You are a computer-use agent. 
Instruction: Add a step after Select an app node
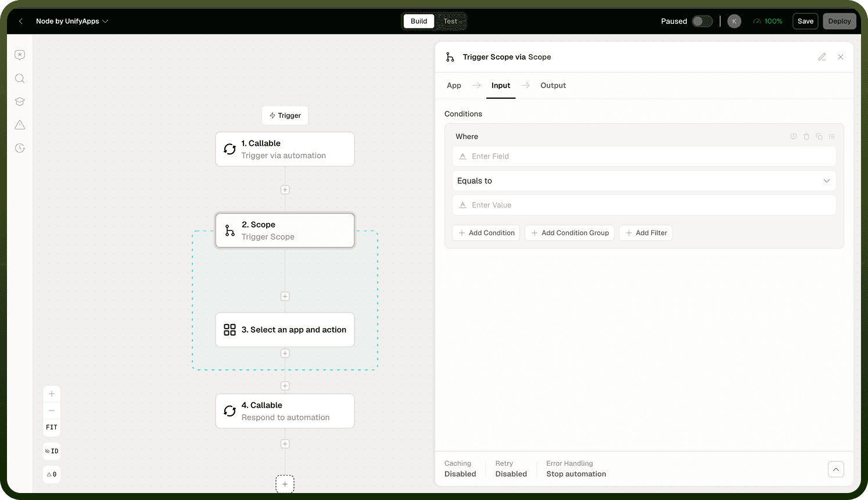point(285,353)
